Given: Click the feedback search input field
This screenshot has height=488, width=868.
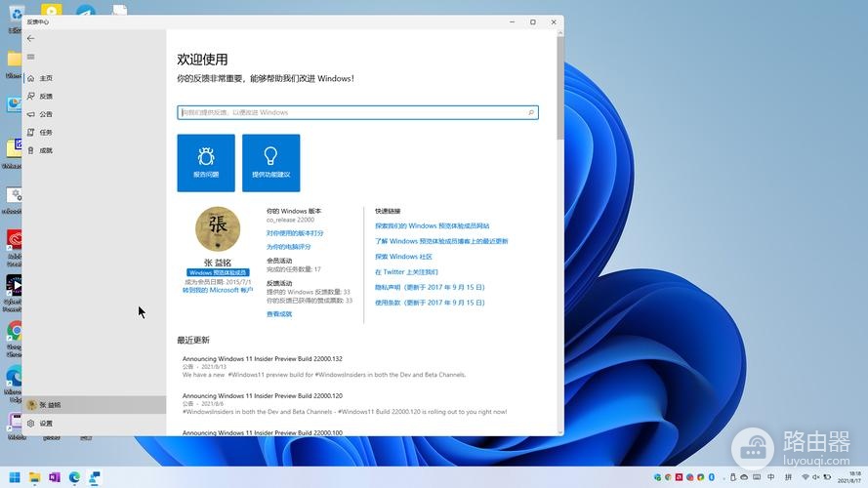Looking at the screenshot, I should (x=357, y=112).
